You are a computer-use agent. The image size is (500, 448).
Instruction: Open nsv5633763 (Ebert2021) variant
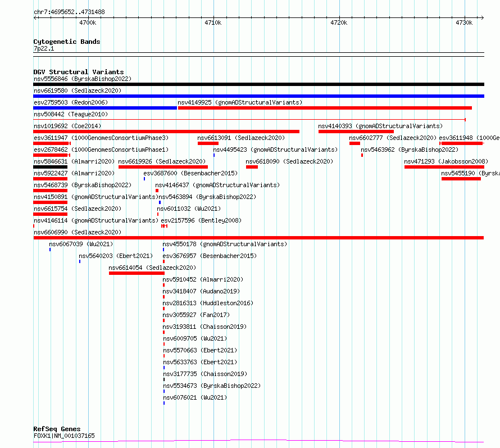click(x=200, y=362)
